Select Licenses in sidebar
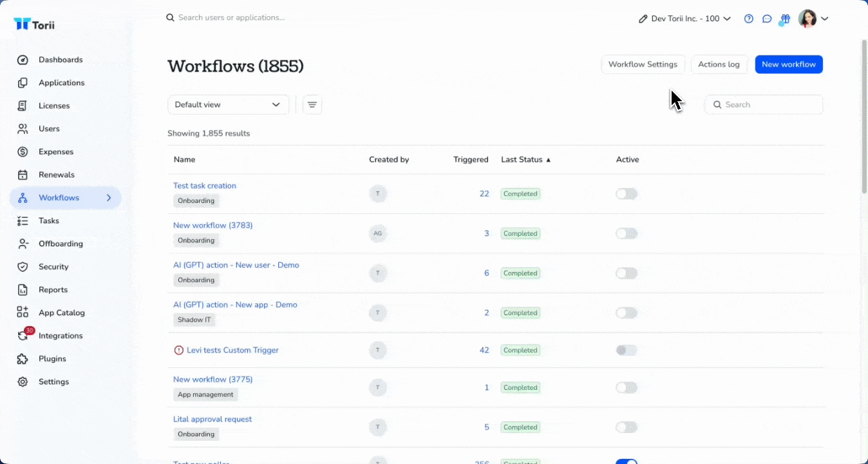 tap(54, 106)
